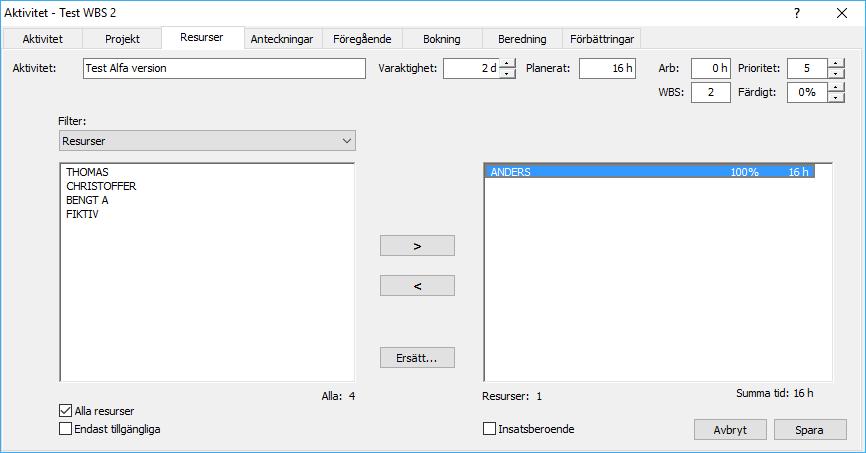Click the Arb hours field
The height and width of the screenshot is (453, 866).
point(711,69)
